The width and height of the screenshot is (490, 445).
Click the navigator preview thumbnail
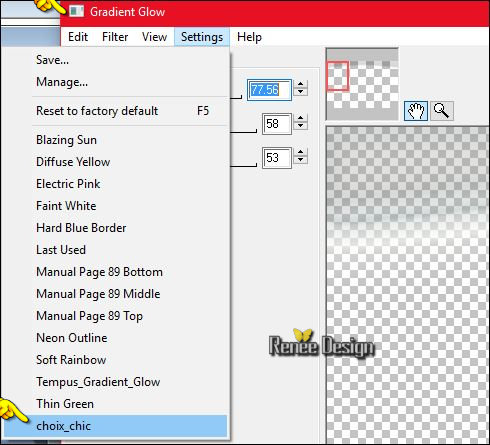[362, 84]
